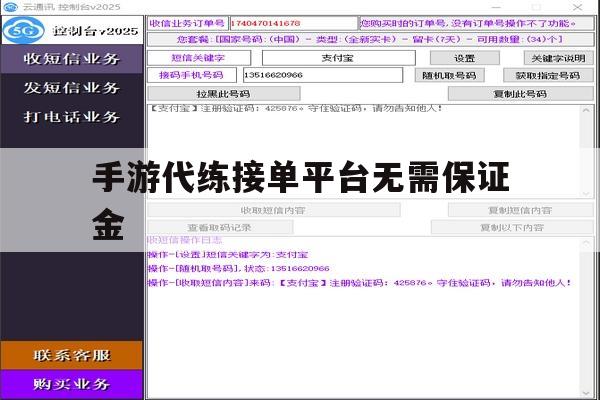Minimize the 云通讯 控制台 window
The width and height of the screenshot is (600, 400).
(x=496, y=7)
